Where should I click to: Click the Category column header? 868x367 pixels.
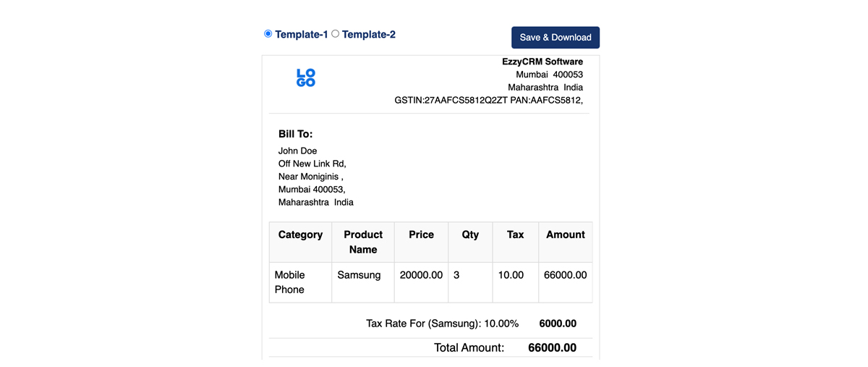[x=300, y=235]
